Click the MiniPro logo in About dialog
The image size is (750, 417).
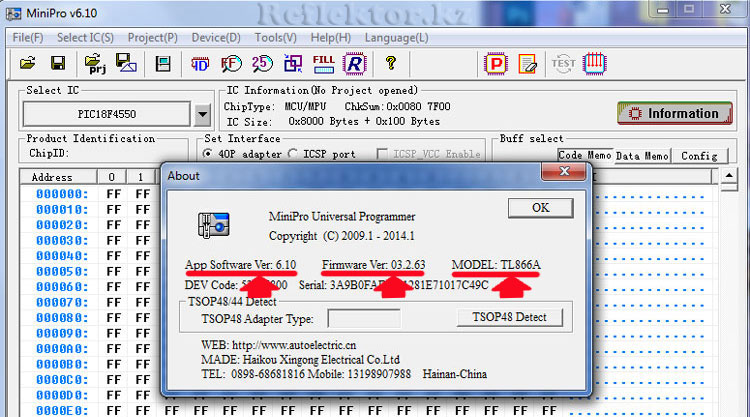point(213,225)
